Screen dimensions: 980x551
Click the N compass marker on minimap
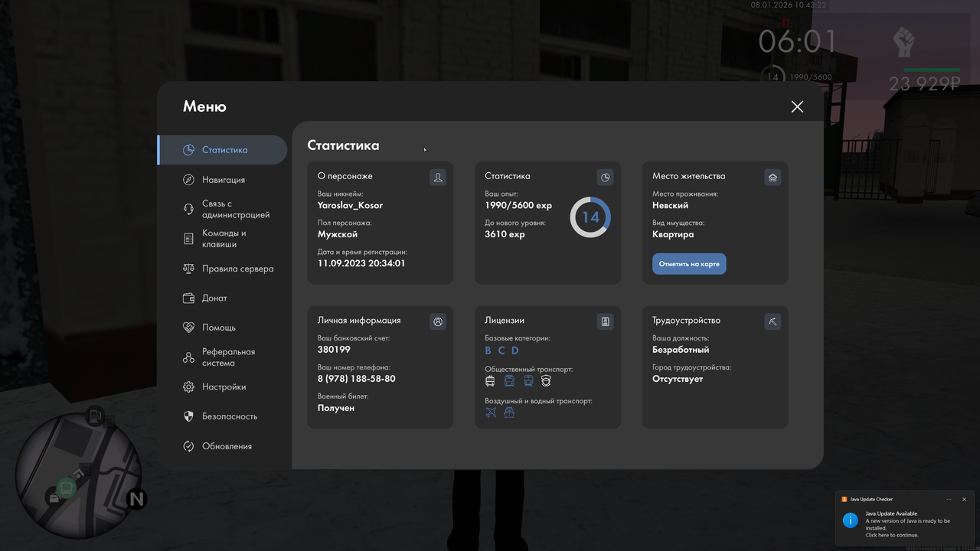pyautogui.click(x=136, y=500)
